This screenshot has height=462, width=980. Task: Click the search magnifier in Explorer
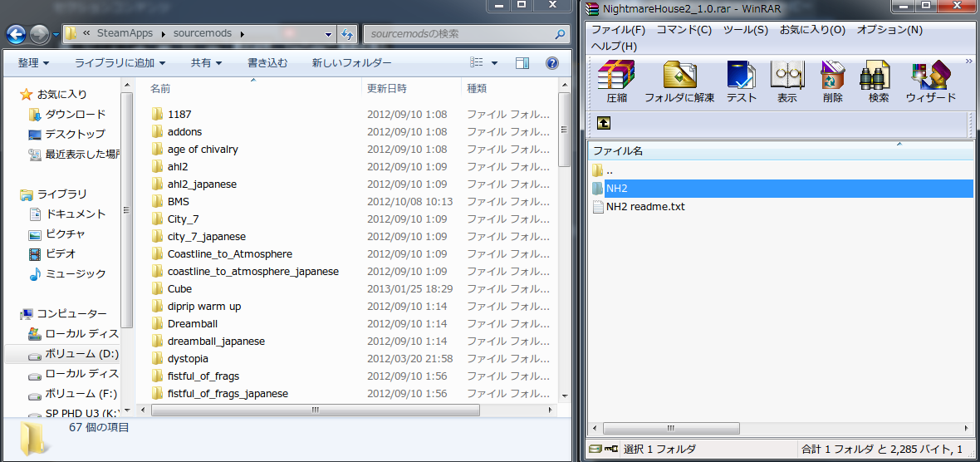click(x=560, y=34)
